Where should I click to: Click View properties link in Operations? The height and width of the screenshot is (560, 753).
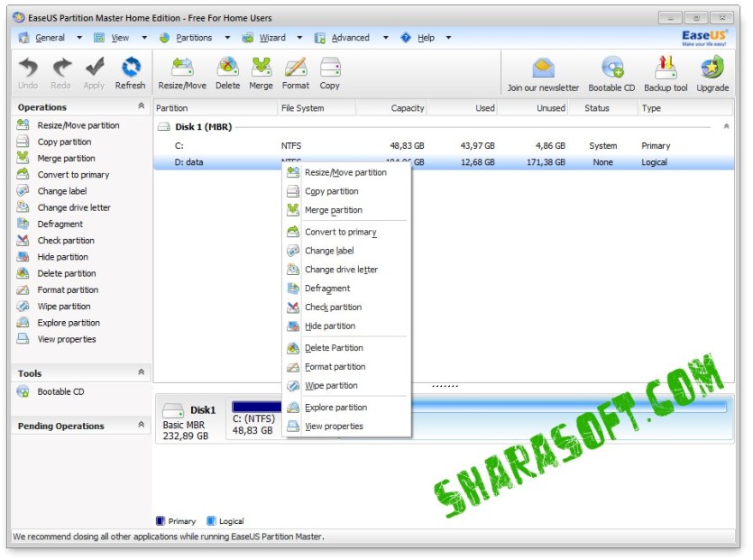click(67, 339)
